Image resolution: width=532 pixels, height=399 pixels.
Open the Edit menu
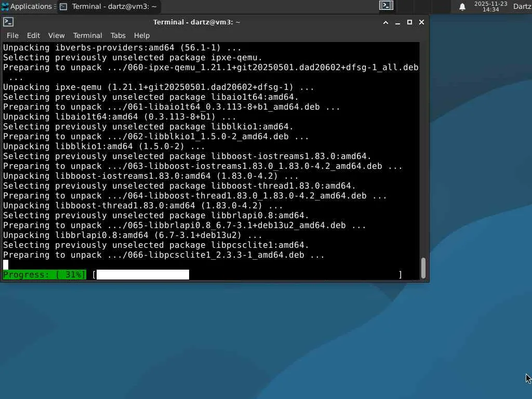[x=33, y=35]
